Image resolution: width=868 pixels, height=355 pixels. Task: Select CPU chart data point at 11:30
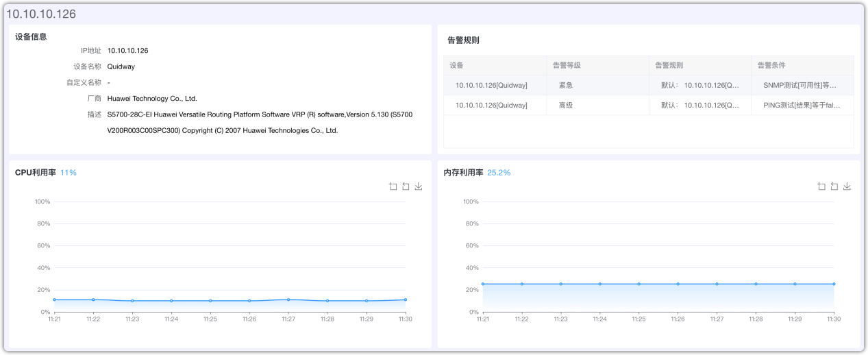point(406,299)
